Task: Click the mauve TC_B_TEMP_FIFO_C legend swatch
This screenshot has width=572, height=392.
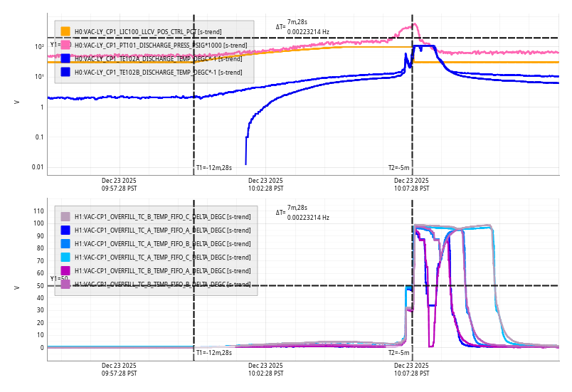Action: pyautogui.click(x=65, y=216)
